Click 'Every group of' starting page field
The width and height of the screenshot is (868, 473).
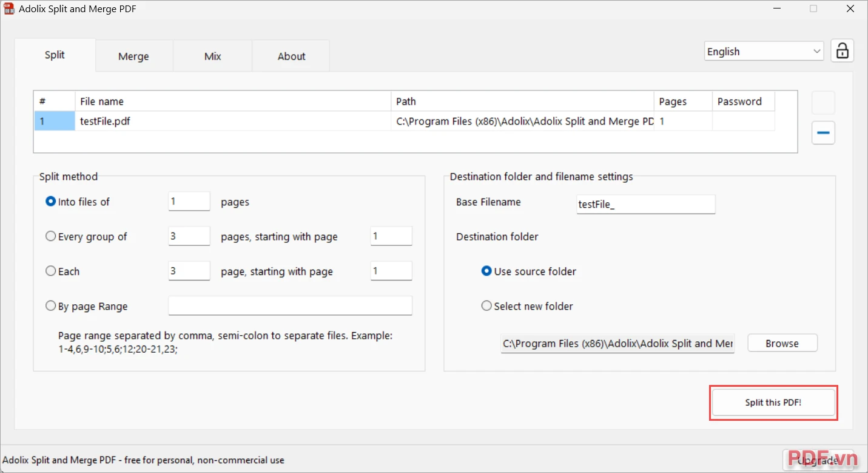391,236
